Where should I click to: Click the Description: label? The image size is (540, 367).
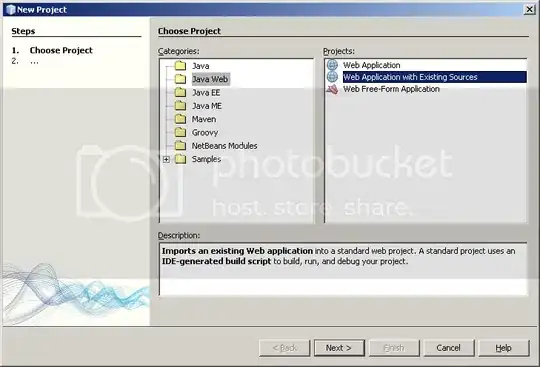pyautogui.click(x=179, y=235)
